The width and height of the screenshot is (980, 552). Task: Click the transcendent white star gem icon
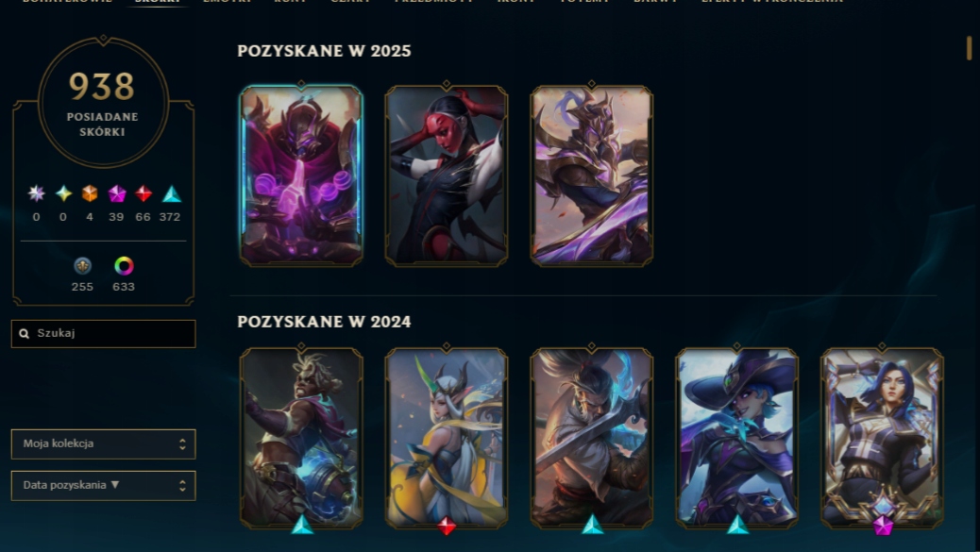tap(36, 194)
